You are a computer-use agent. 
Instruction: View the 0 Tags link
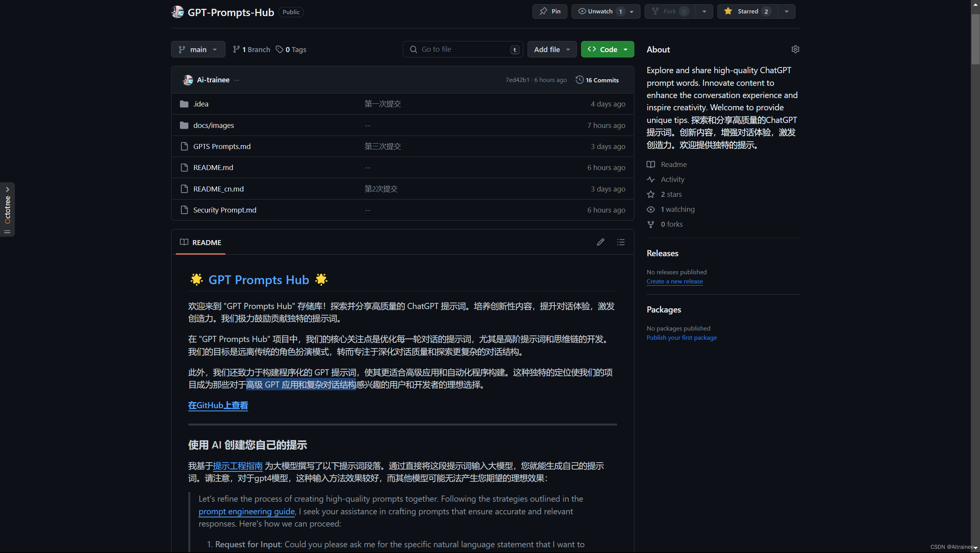click(291, 49)
